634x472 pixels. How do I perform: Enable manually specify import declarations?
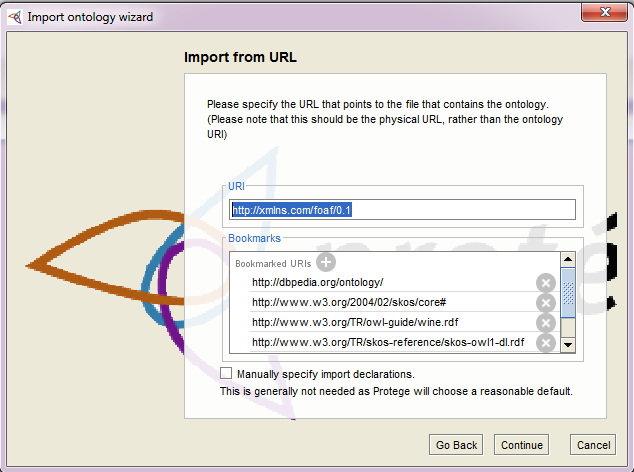tap(226, 373)
